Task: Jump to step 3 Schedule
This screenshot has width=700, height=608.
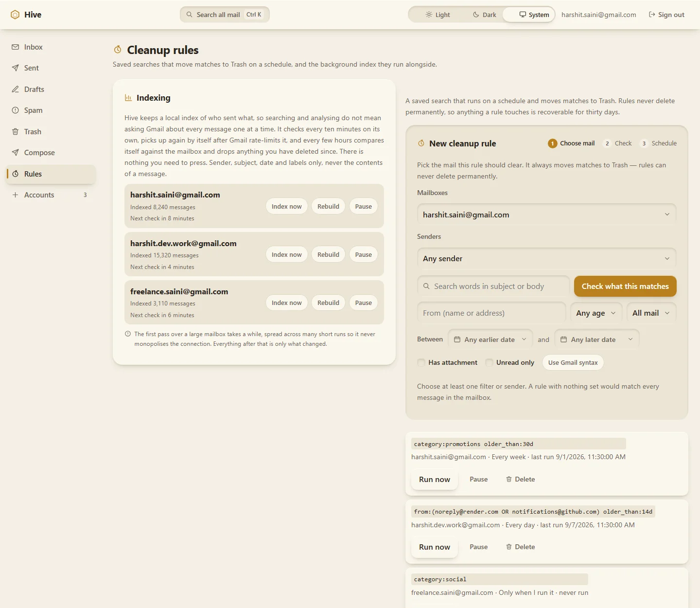Action: (x=658, y=143)
